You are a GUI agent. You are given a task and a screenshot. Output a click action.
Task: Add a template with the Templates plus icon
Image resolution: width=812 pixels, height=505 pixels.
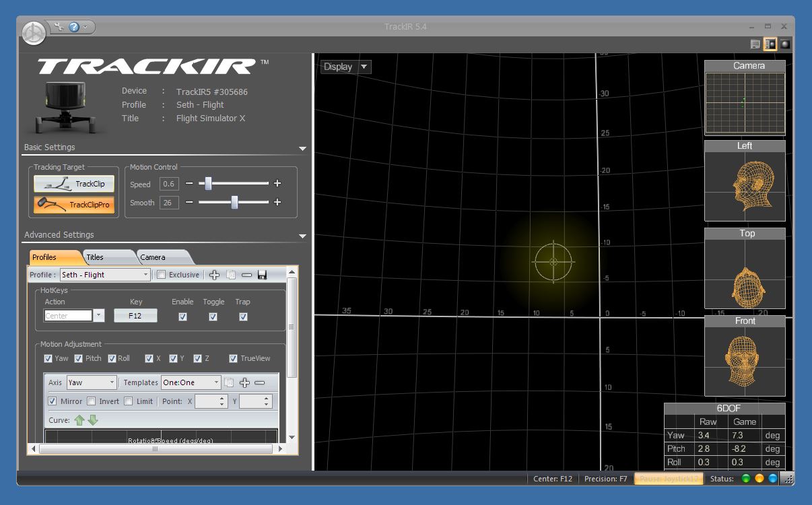(244, 382)
